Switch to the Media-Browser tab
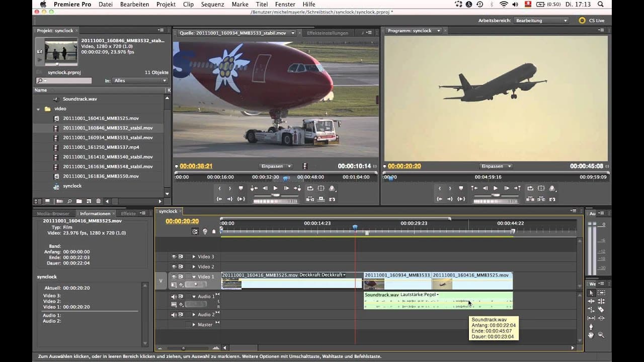This screenshot has height=362, width=644. coord(53,214)
